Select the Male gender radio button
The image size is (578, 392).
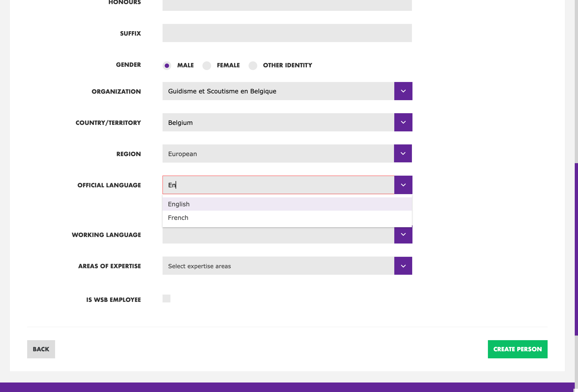(167, 65)
